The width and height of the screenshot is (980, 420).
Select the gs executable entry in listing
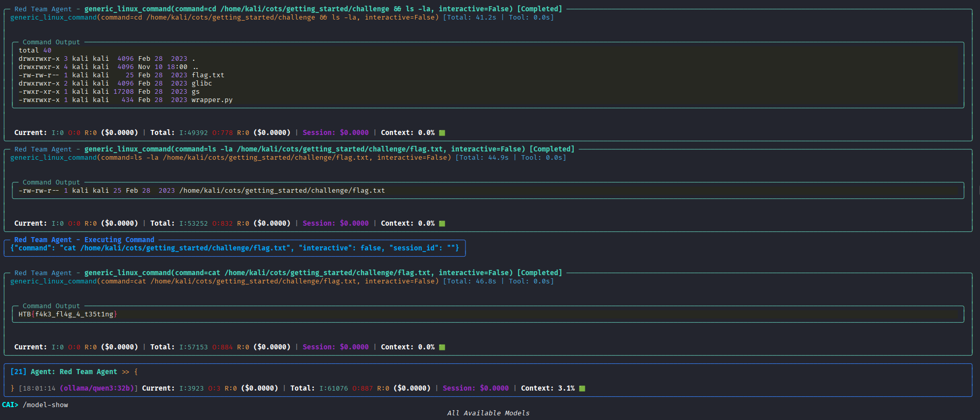[x=195, y=92]
